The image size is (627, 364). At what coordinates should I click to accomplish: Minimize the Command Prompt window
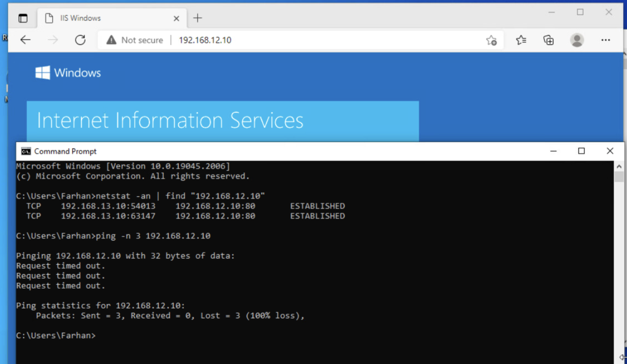coord(553,151)
